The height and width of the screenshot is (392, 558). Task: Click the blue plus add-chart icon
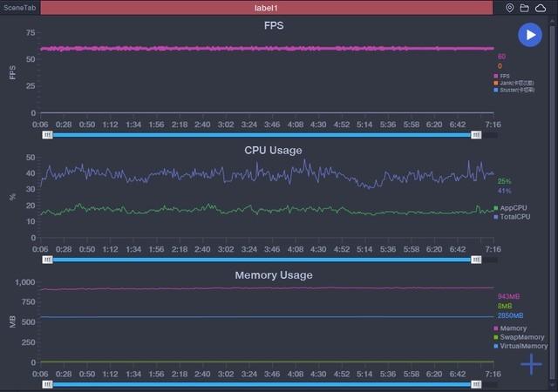[x=531, y=364]
